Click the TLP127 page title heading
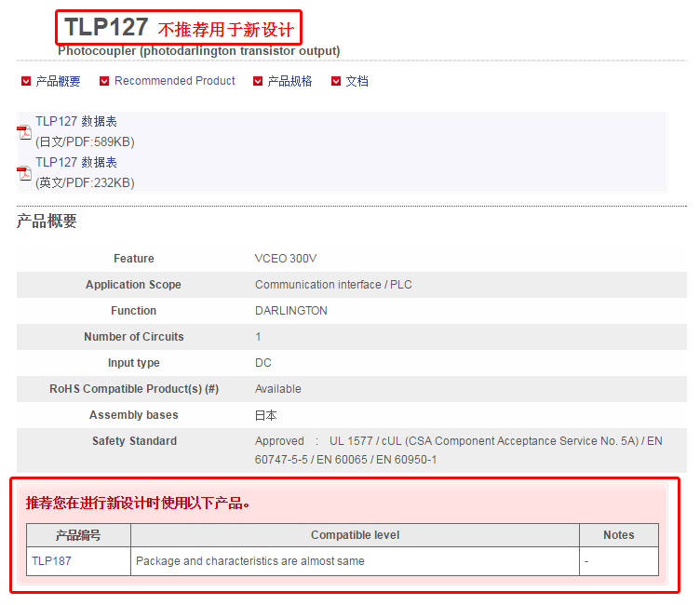Screen dimensions: 700x605 pos(106,27)
